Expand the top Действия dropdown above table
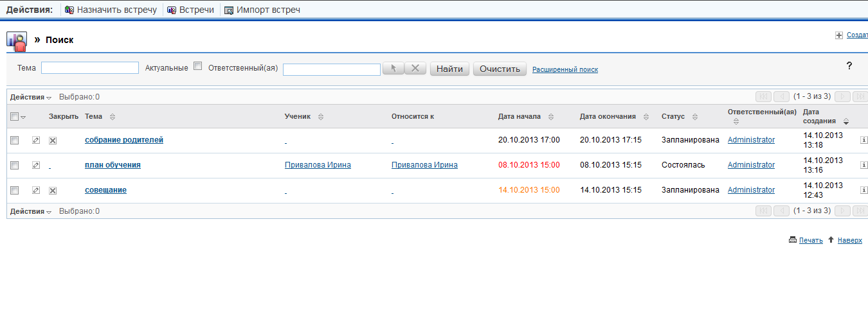The image size is (868, 321). pos(30,97)
